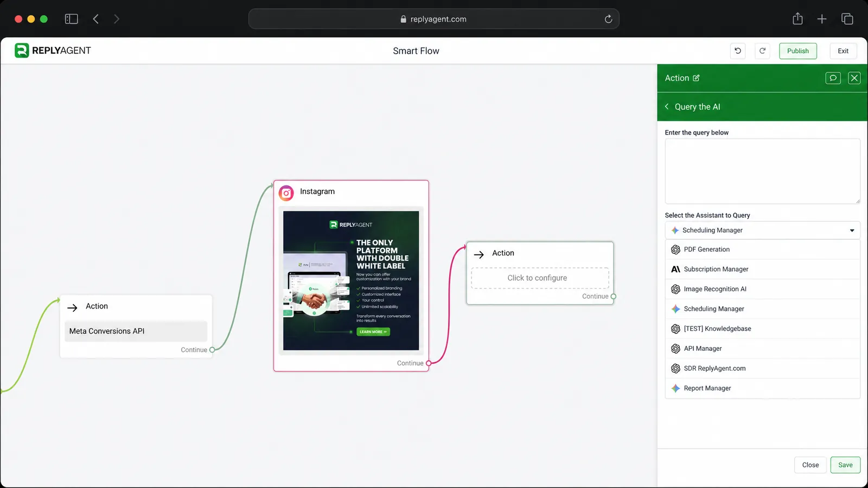Open the Select the Assistant dropdown

[x=763, y=230]
